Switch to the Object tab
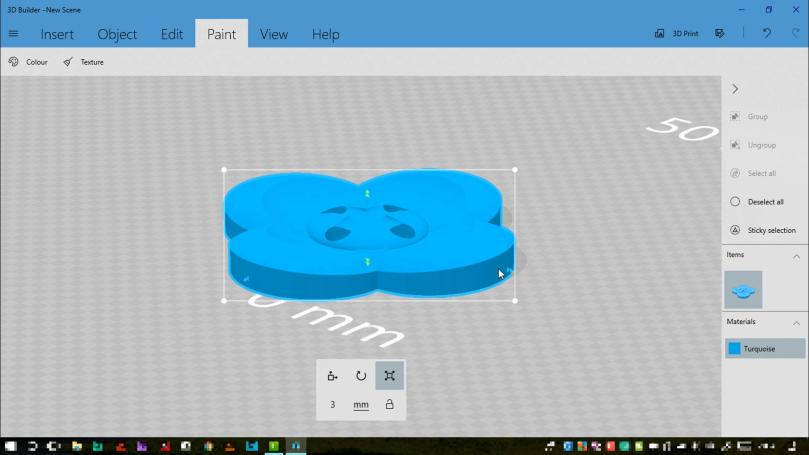This screenshot has height=455, width=809. pos(117,35)
